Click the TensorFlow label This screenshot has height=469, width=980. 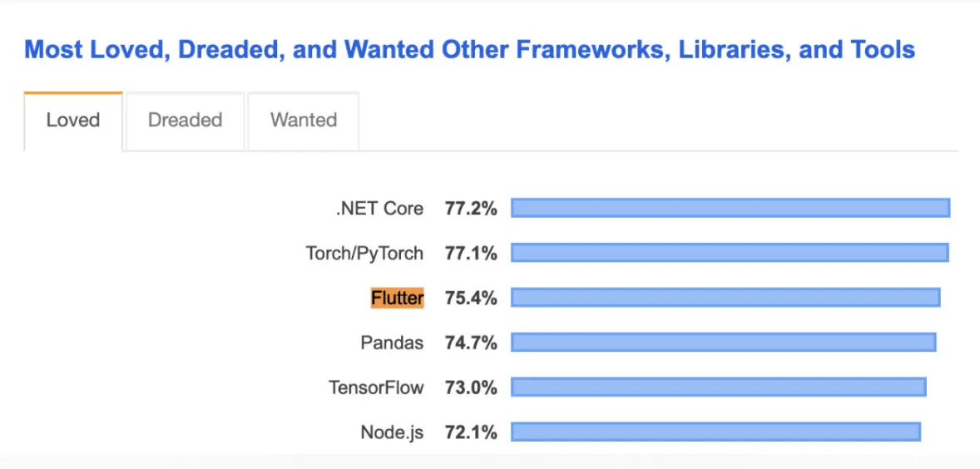pos(376,388)
